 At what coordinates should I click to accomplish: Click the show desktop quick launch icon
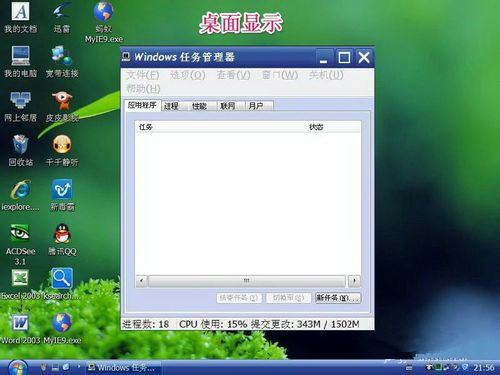coord(55,367)
